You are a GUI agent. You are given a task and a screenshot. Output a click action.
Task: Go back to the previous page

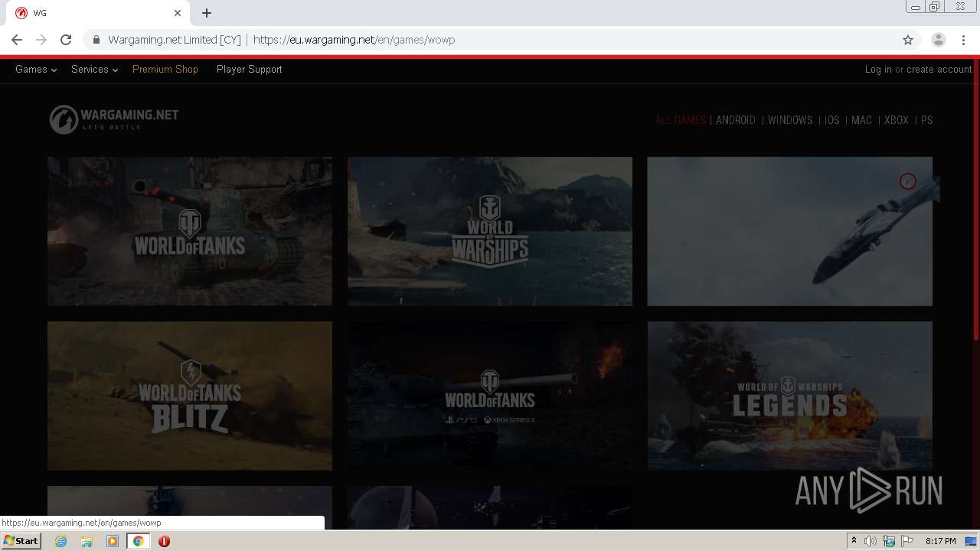tap(17, 40)
